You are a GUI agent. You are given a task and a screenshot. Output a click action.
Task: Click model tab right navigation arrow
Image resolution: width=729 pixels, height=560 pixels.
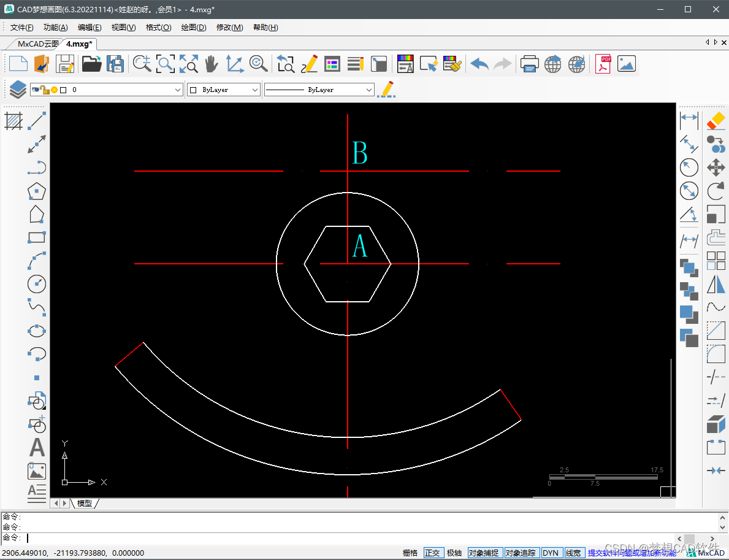pos(64,503)
